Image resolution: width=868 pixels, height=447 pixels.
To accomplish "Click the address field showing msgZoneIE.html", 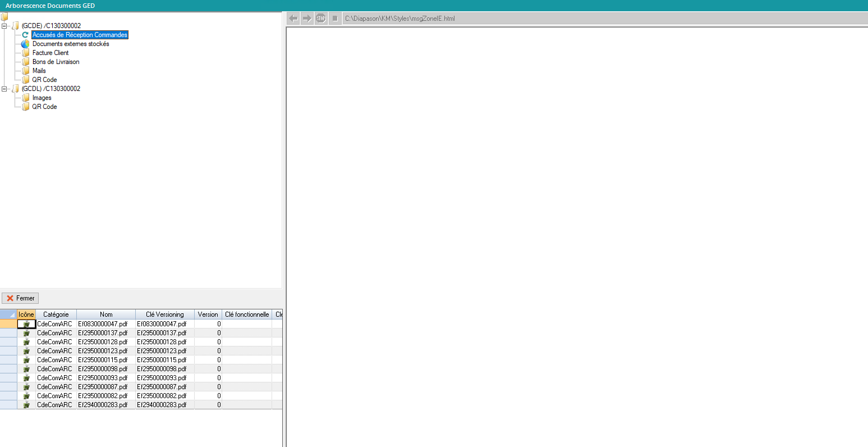I will [603, 19].
